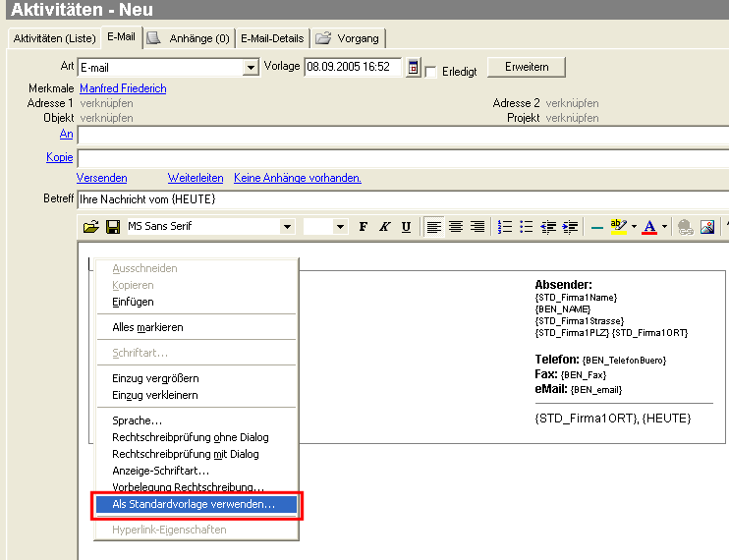Insert bulleted list
The image size is (729, 560).
[x=527, y=227]
